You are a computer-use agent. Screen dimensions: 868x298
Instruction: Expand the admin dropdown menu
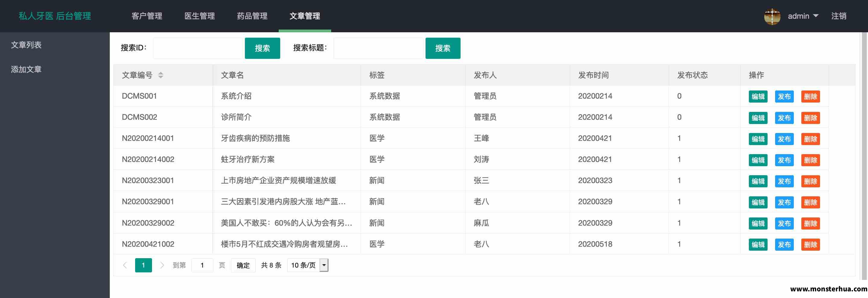coord(803,16)
